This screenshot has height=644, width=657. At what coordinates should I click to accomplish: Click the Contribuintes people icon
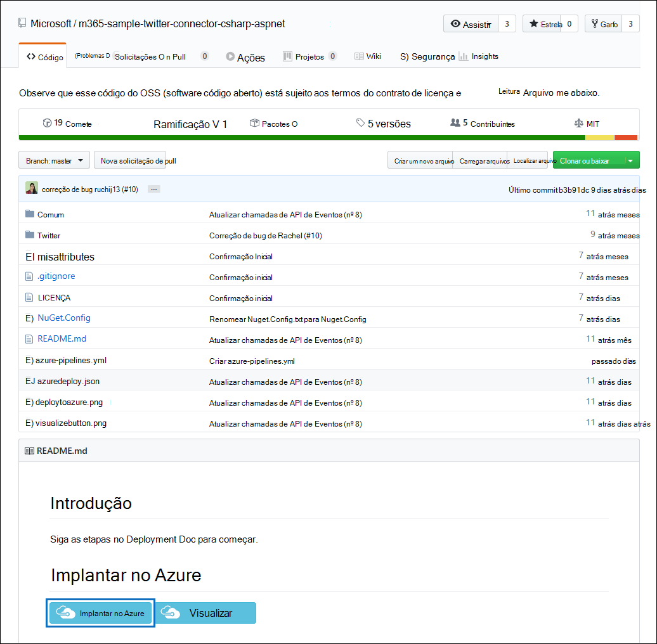(x=455, y=123)
